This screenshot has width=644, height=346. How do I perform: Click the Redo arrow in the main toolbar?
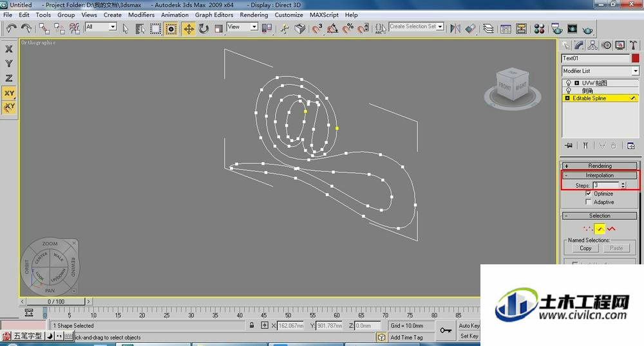[26, 28]
